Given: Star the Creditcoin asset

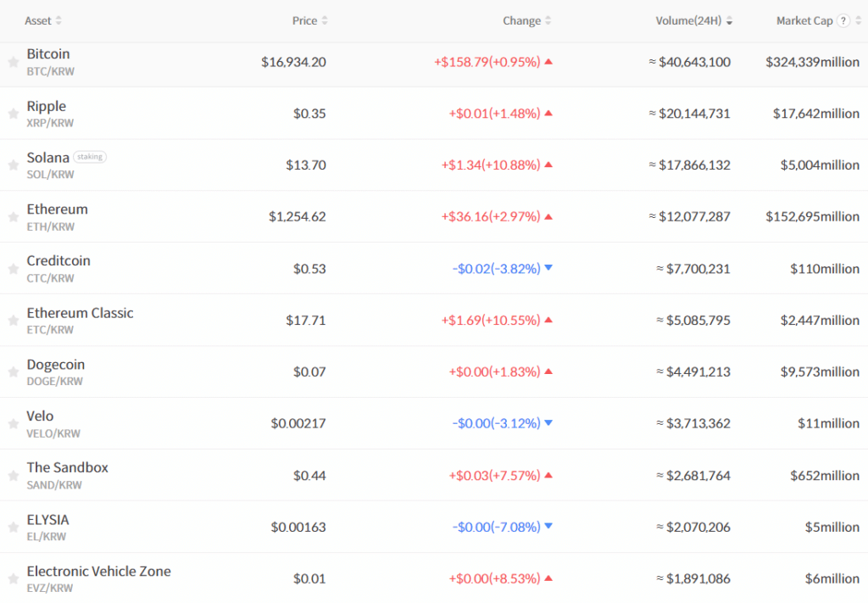Looking at the screenshot, I should point(14,269).
